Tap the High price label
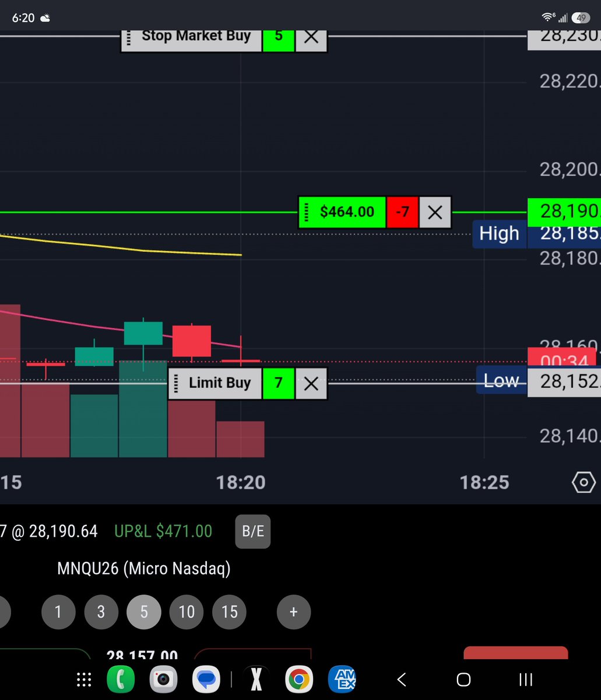The image size is (601, 700). 499,234
